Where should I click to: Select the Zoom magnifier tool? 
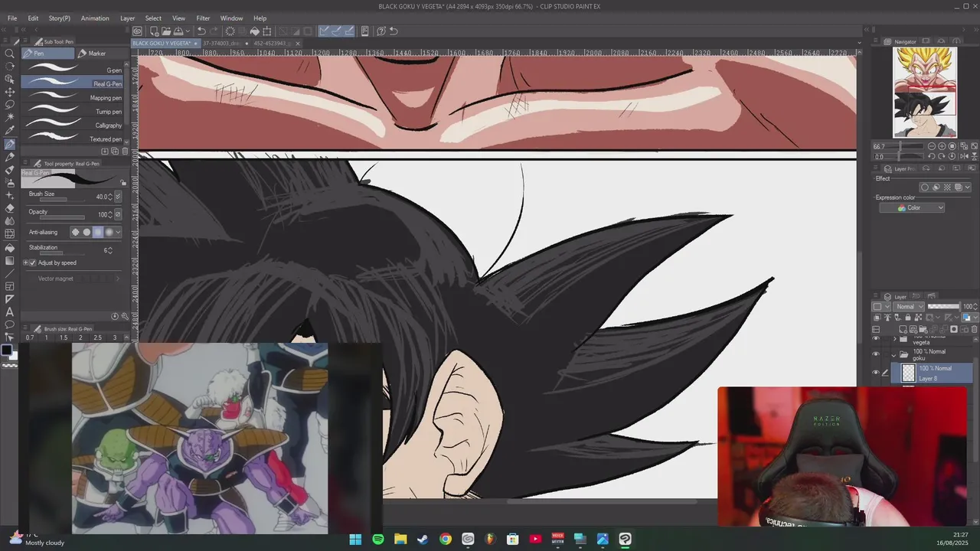click(9, 54)
